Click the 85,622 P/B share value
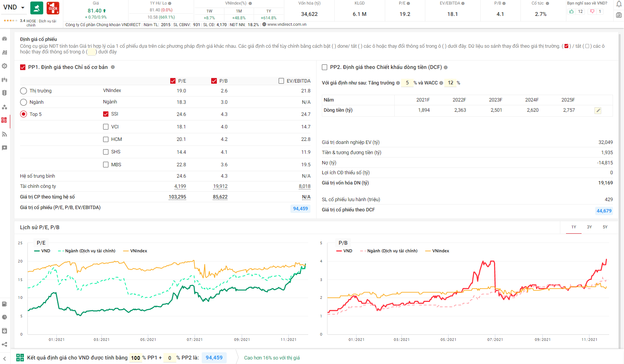This screenshot has width=624, height=364. click(220, 197)
